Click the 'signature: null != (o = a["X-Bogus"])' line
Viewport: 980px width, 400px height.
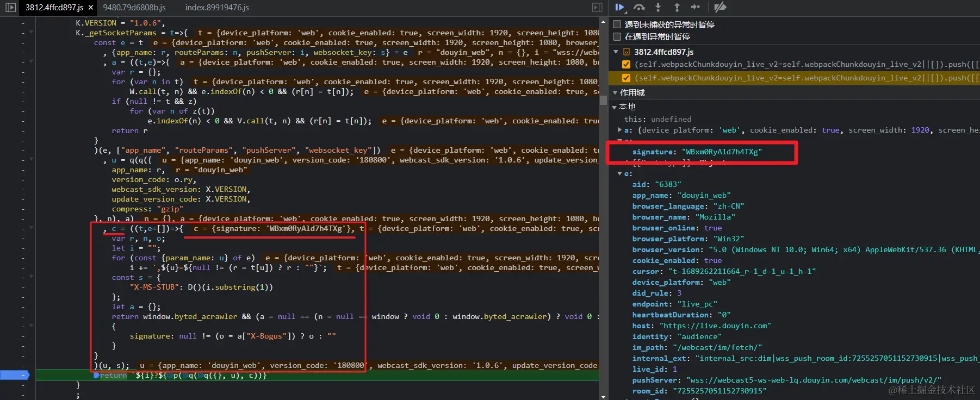pyautogui.click(x=233, y=336)
